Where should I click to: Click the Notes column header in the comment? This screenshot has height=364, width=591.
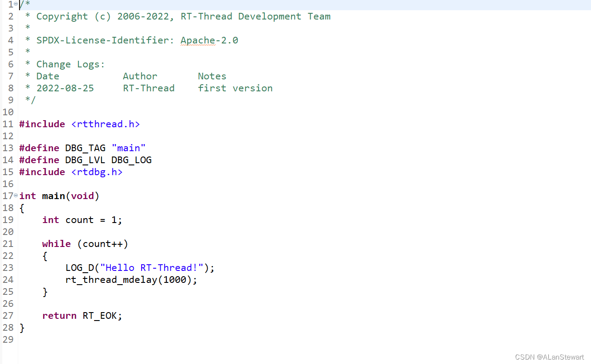[212, 76]
